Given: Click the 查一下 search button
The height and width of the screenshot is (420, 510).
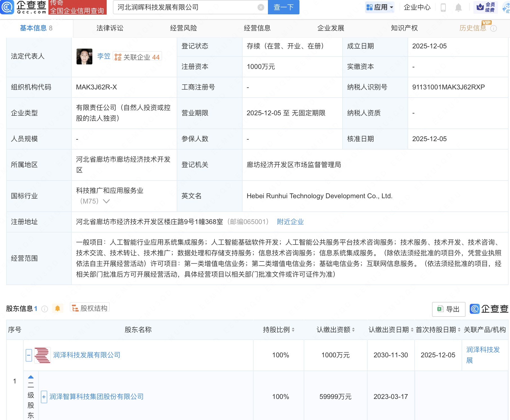Looking at the screenshot, I should point(283,7).
